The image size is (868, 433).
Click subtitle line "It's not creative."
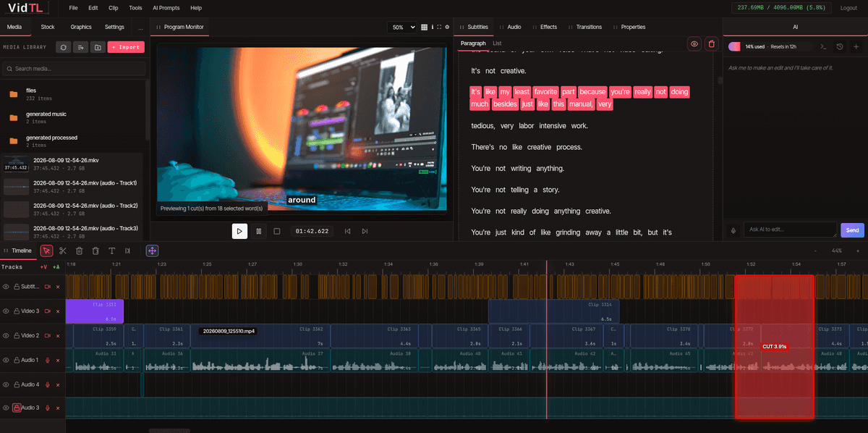tap(498, 71)
